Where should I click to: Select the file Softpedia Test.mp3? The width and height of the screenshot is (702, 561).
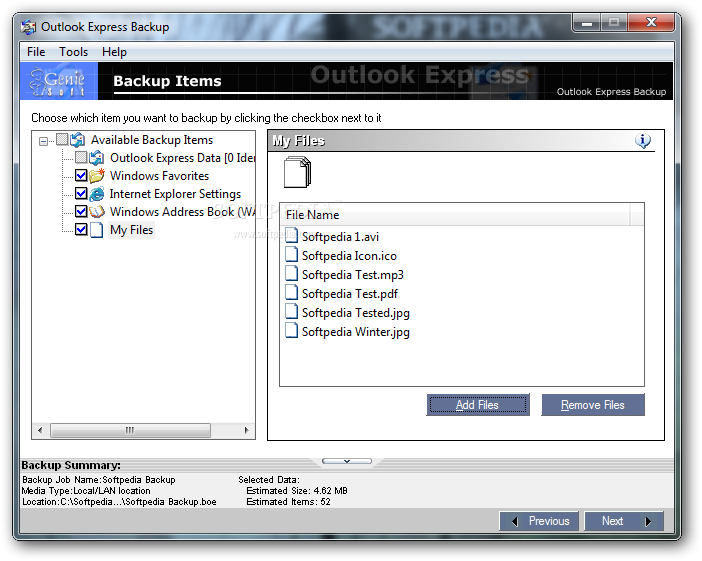(x=353, y=275)
